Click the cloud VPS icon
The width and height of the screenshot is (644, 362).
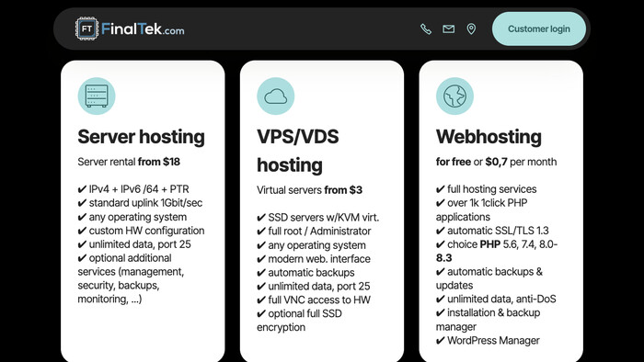[x=276, y=96]
